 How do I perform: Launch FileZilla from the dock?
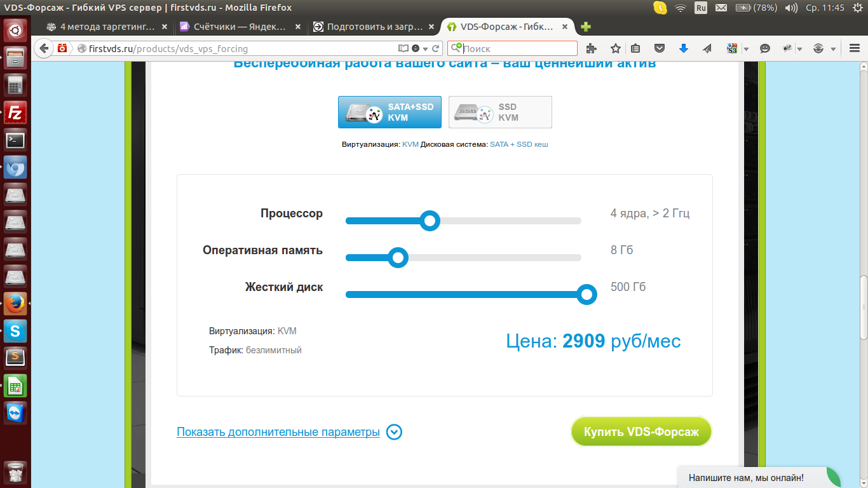tap(15, 113)
